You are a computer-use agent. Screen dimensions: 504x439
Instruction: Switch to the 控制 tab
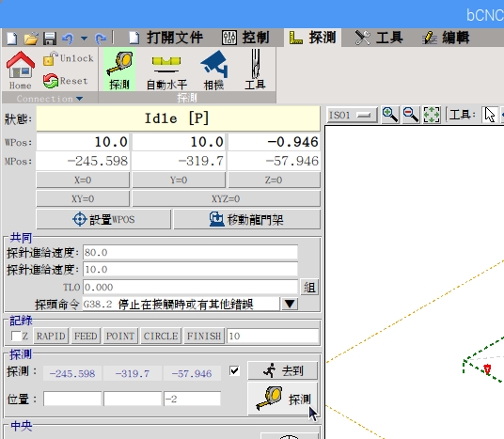point(245,38)
